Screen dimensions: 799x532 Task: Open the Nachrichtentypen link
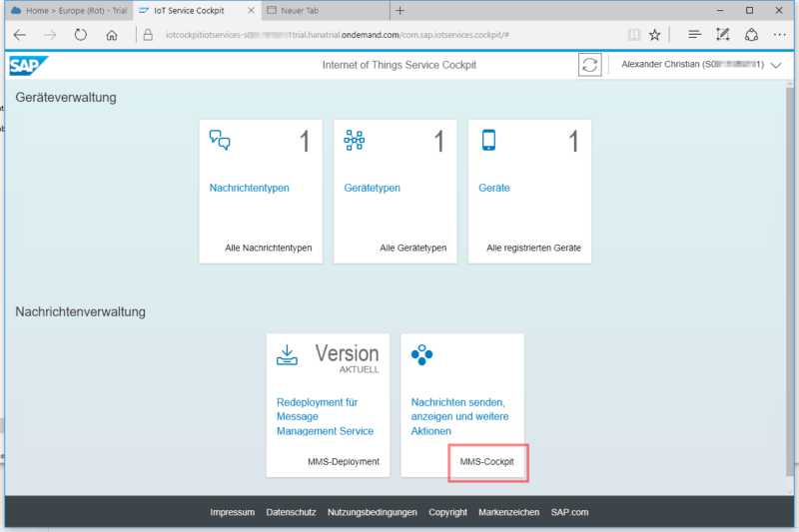click(249, 188)
